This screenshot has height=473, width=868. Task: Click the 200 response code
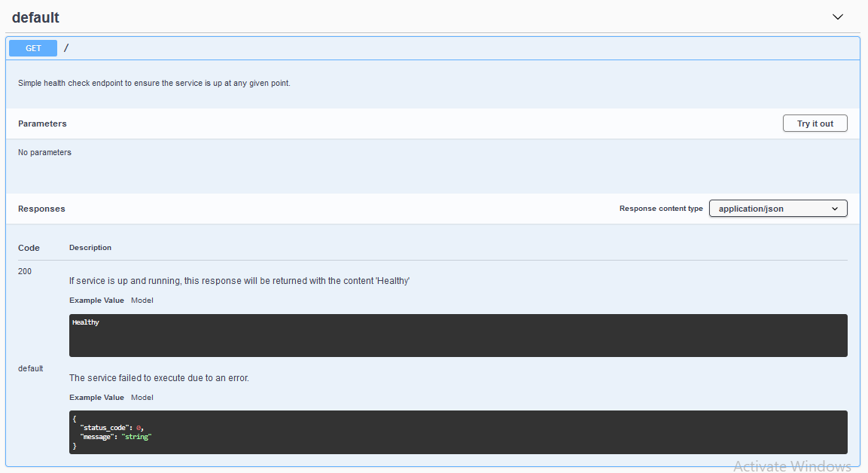pos(25,271)
